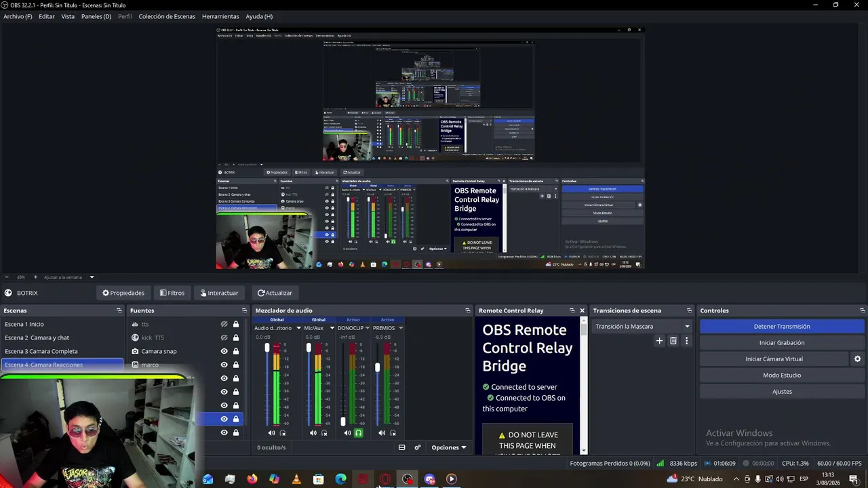Viewport: 868px width, 488px height.
Task: Open the transition properties three-dot menu
Action: pos(686,341)
